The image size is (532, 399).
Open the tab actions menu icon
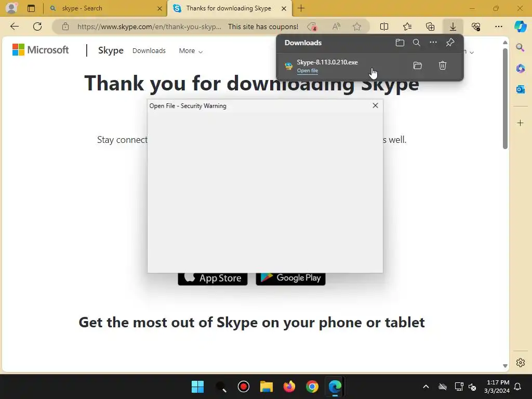(31, 8)
